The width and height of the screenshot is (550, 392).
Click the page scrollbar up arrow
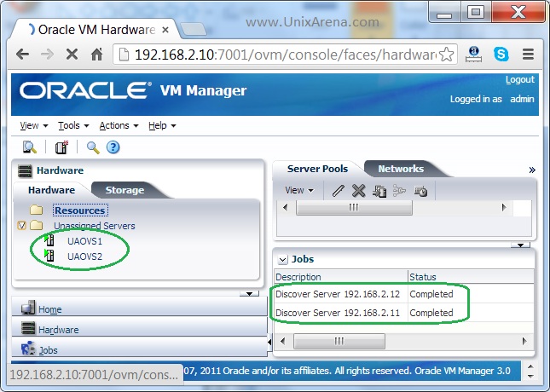coord(530,366)
